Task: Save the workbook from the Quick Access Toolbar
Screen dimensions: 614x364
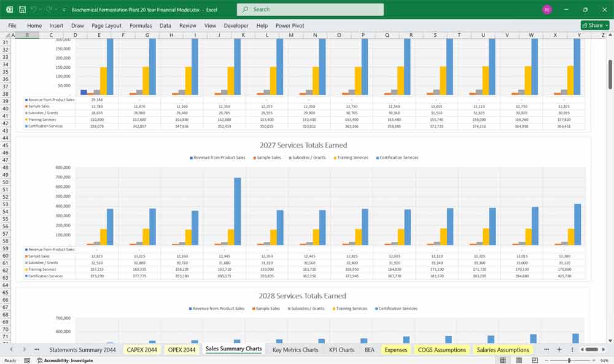Action: (x=21, y=9)
